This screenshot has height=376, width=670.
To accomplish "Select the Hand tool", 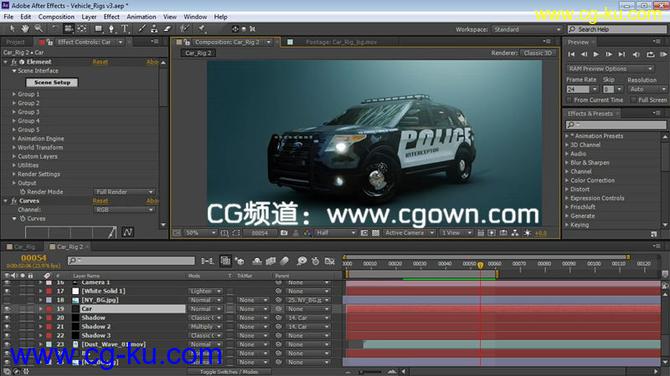I will pos(26,29).
